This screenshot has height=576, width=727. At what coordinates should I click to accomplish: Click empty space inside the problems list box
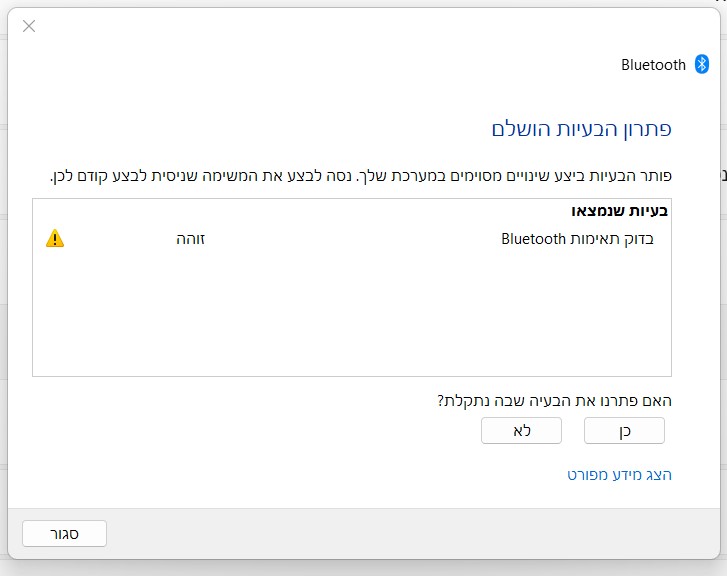(x=350, y=320)
